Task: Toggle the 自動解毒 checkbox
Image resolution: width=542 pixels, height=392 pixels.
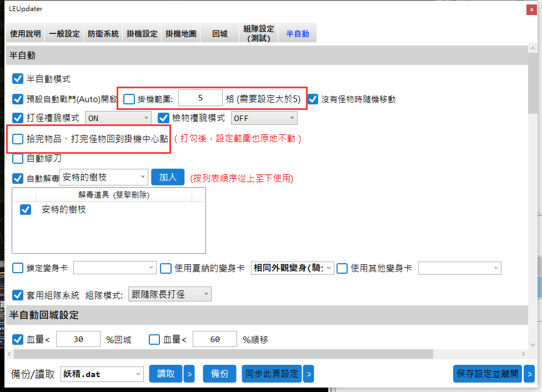Action: coord(18,178)
